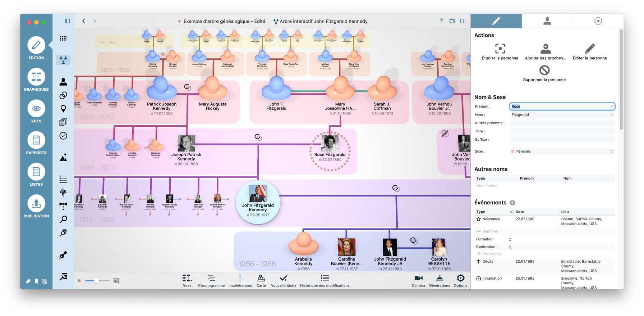Open the Formation event stepper
The image size is (644, 316).
pyautogui.click(x=510, y=239)
